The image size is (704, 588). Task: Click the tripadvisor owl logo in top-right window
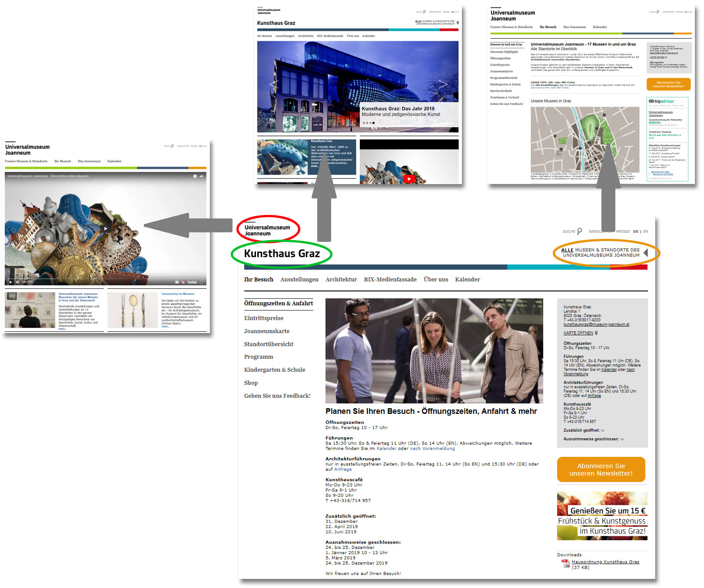click(651, 101)
